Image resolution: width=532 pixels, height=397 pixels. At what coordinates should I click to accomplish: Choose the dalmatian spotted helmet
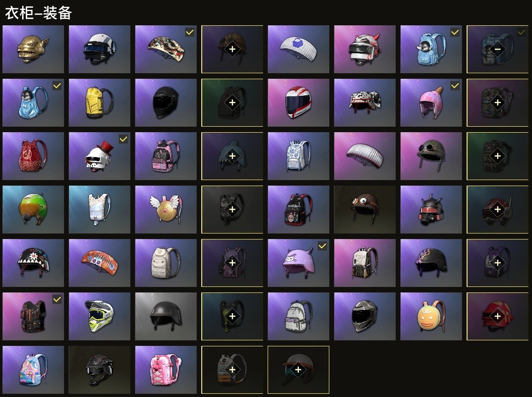tap(365, 102)
